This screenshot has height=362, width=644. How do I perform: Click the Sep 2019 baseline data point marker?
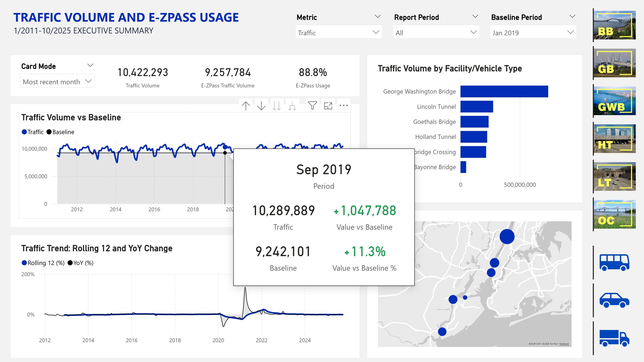225,153
